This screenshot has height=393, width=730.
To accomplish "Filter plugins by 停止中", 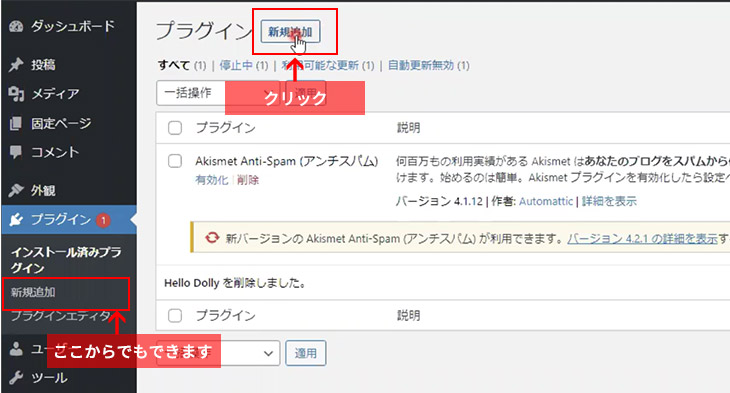I will click(x=236, y=65).
